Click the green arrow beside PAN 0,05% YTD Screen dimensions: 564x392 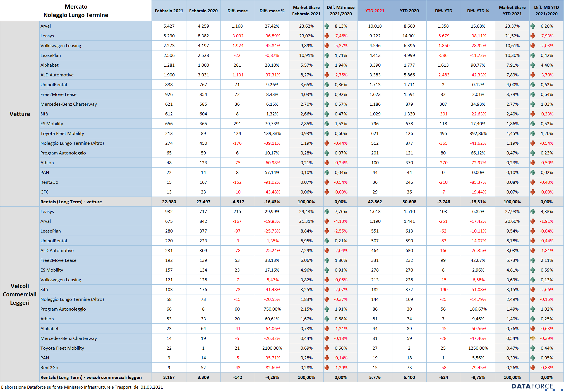click(x=533, y=358)
